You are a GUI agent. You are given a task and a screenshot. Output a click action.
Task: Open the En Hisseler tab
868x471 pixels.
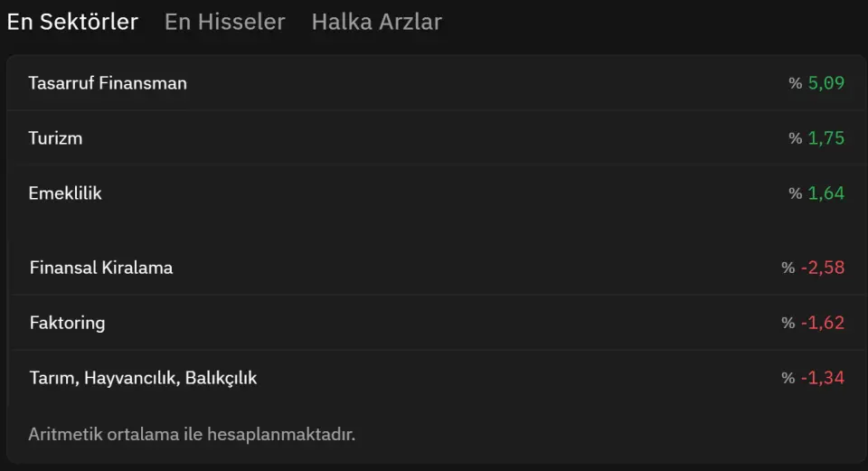tap(224, 22)
